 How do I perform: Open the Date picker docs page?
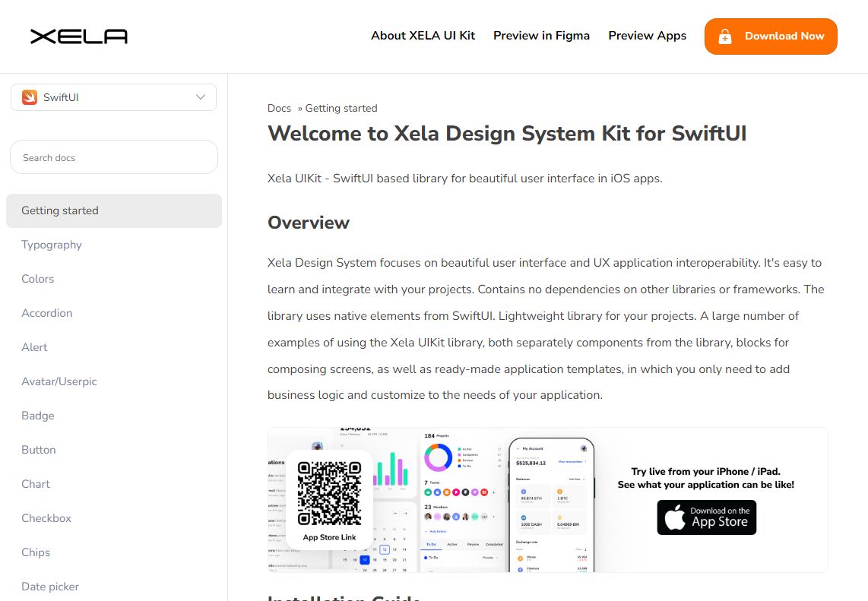click(x=50, y=587)
